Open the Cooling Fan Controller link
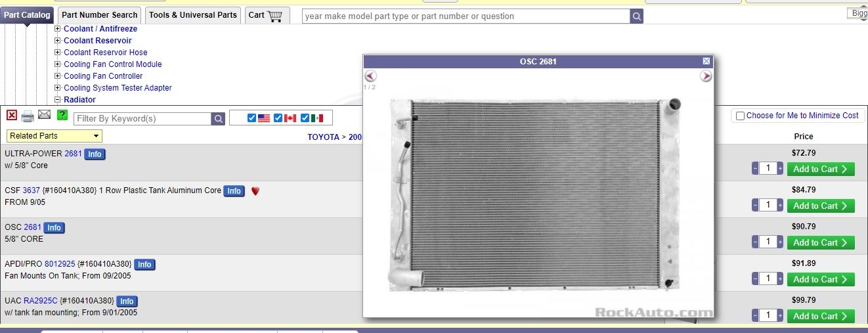Viewport: 868px width, 333px height. (103, 76)
